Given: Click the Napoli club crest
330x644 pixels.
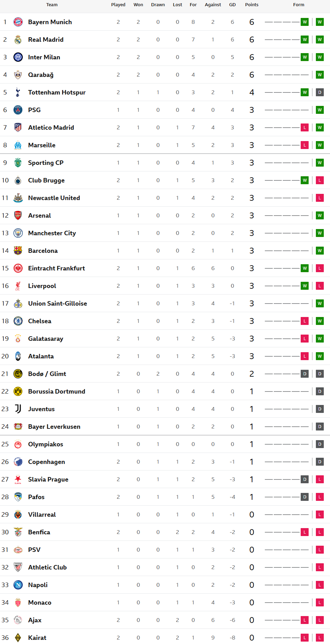Looking at the screenshot, I should 18,585.
